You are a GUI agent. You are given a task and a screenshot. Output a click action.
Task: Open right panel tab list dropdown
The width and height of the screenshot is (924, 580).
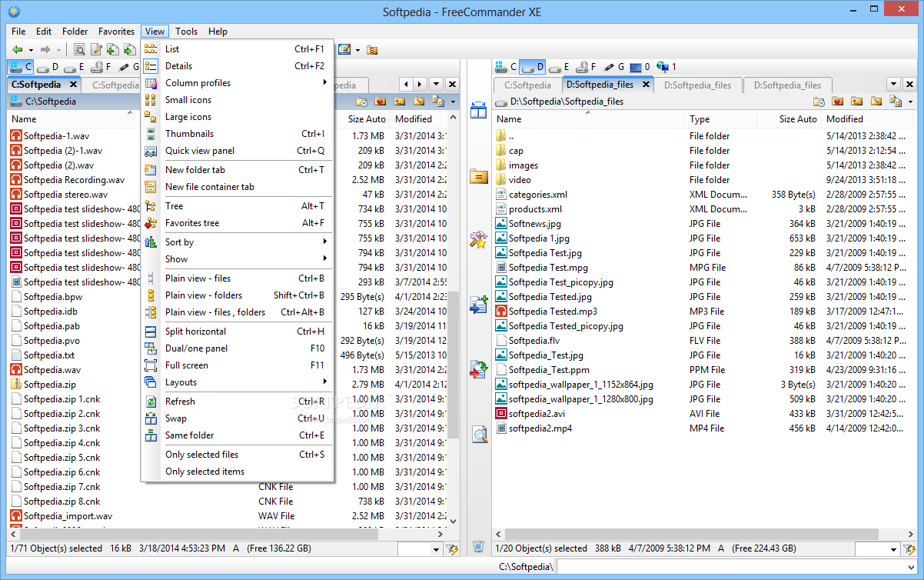click(x=893, y=85)
